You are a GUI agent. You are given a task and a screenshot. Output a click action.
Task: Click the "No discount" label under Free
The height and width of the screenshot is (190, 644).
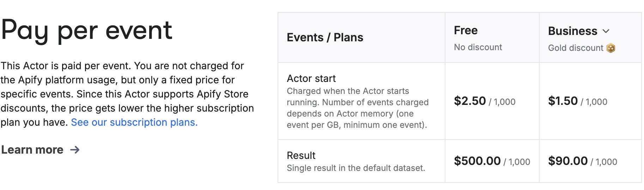(478, 47)
